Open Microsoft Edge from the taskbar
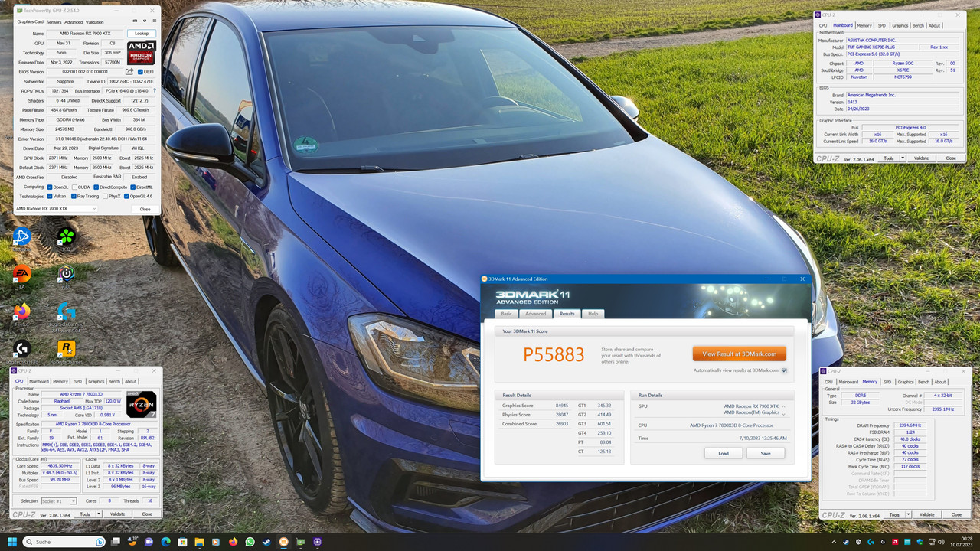 [165, 542]
